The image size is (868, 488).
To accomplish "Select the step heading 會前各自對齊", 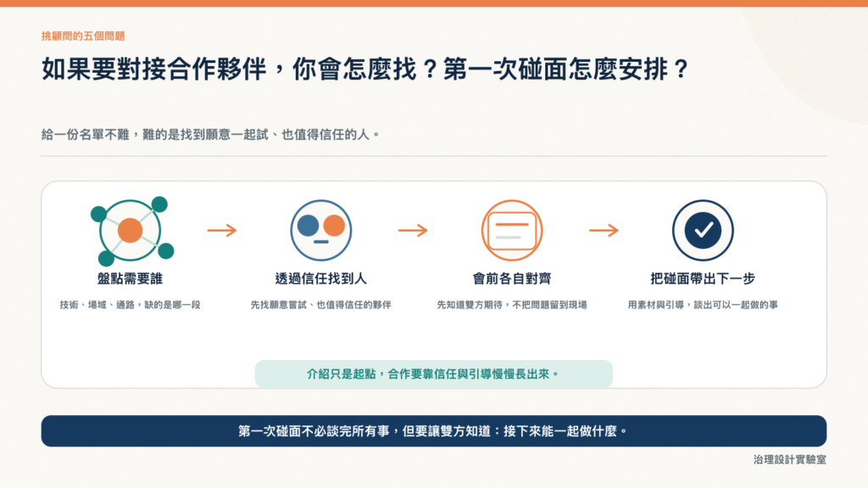I will (x=512, y=278).
